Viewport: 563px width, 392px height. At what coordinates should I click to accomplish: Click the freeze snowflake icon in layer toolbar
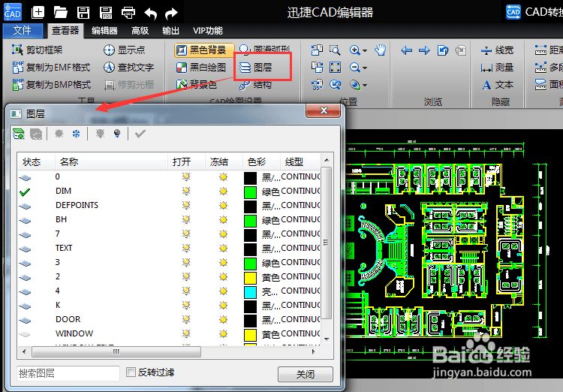76,134
